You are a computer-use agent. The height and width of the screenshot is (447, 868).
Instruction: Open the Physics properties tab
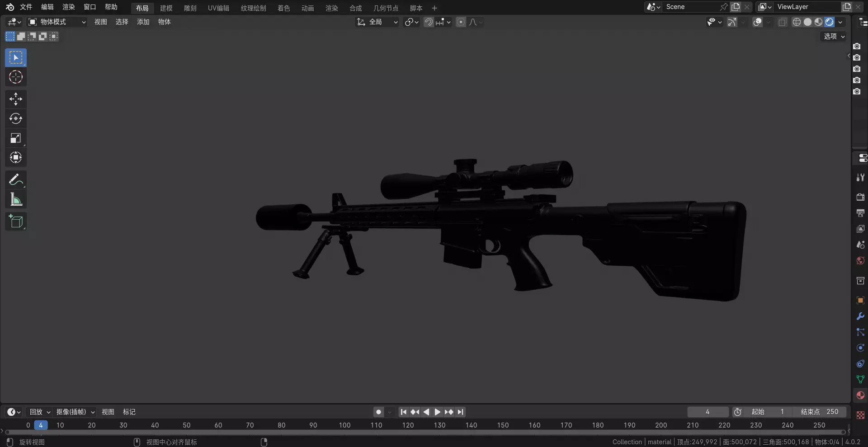pyautogui.click(x=860, y=348)
